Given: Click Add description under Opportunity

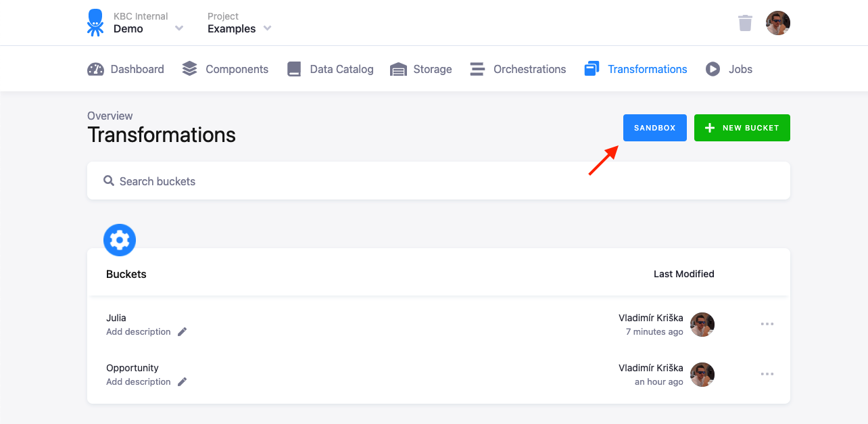Looking at the screenshot, I should tap(139, 382).
